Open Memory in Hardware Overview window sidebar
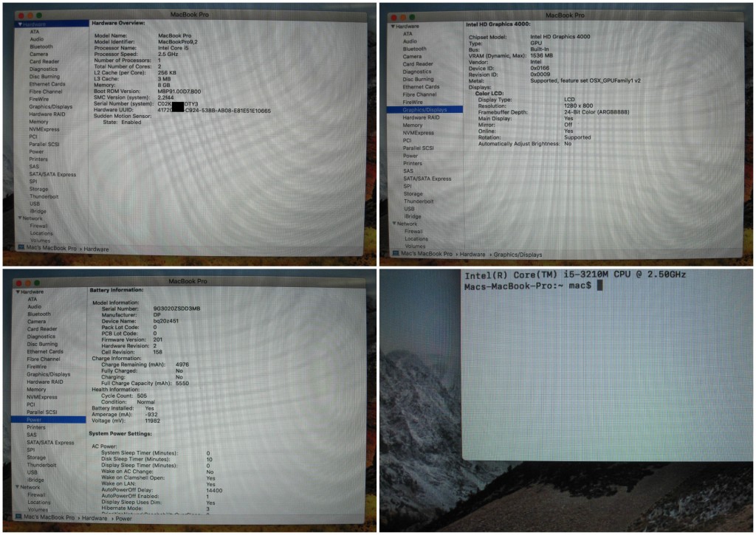Viewport: 756px width, 535px height. 38,122
